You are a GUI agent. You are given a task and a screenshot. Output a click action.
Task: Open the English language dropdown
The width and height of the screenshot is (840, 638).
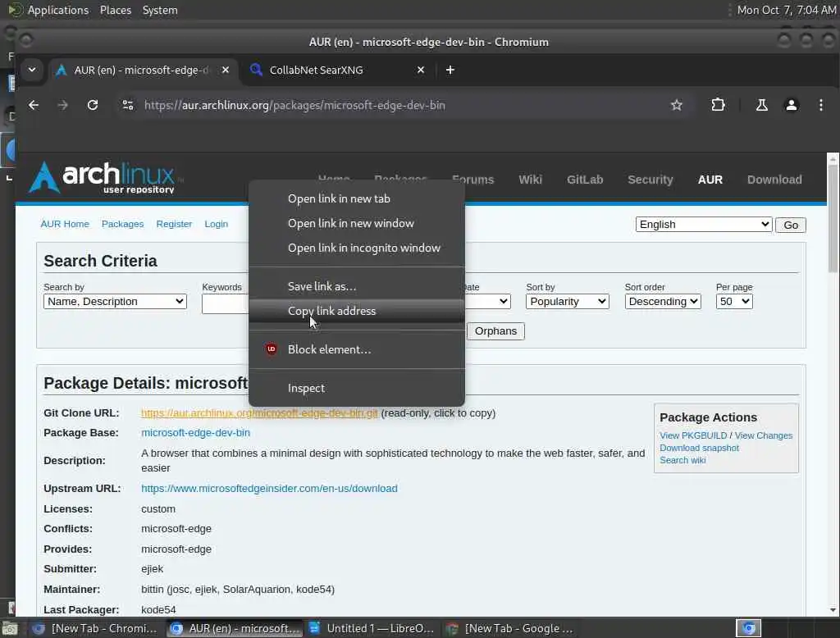[704, 225]
